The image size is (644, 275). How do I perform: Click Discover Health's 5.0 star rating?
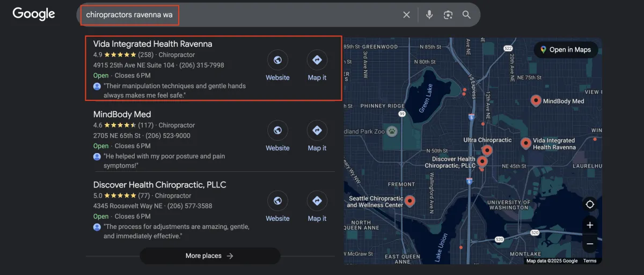pos(121,196)
